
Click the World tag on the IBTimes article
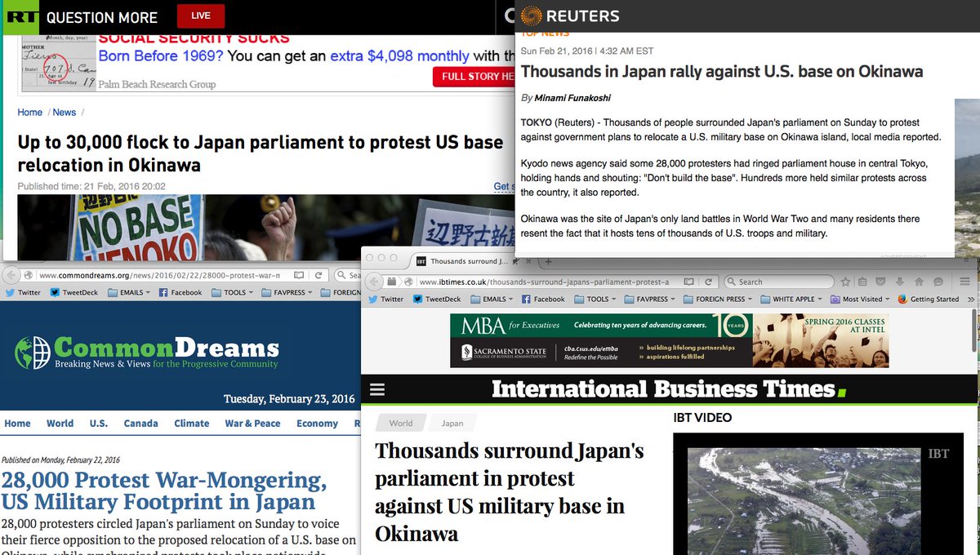tap(401, 424)
